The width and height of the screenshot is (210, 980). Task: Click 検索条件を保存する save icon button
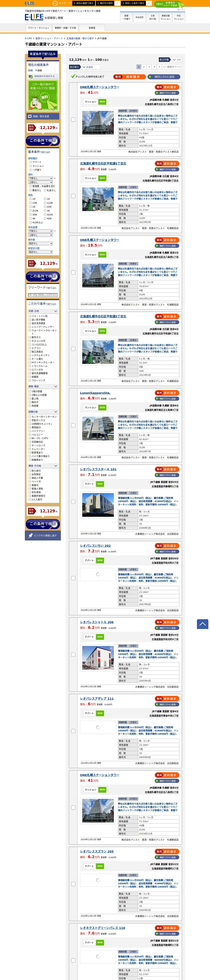point(43,76)
